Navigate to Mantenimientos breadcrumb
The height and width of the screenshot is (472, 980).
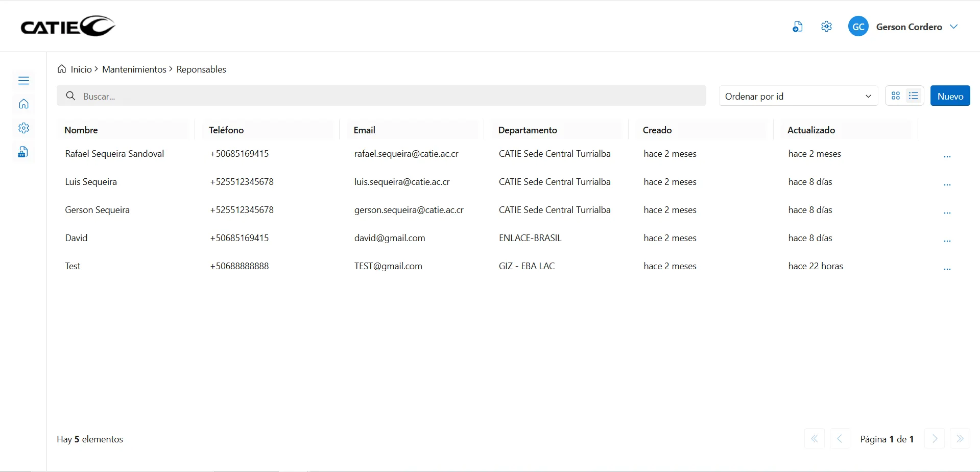(134, 69)
